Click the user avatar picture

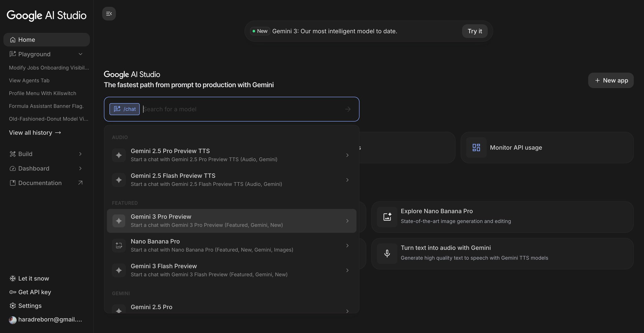pos(13,320)
